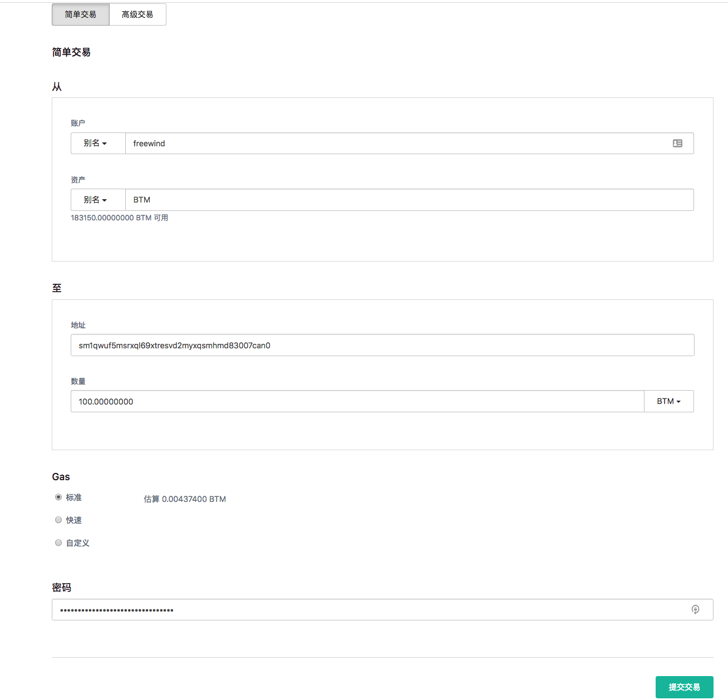Enable the 快速 gas option

pos(58,520)
